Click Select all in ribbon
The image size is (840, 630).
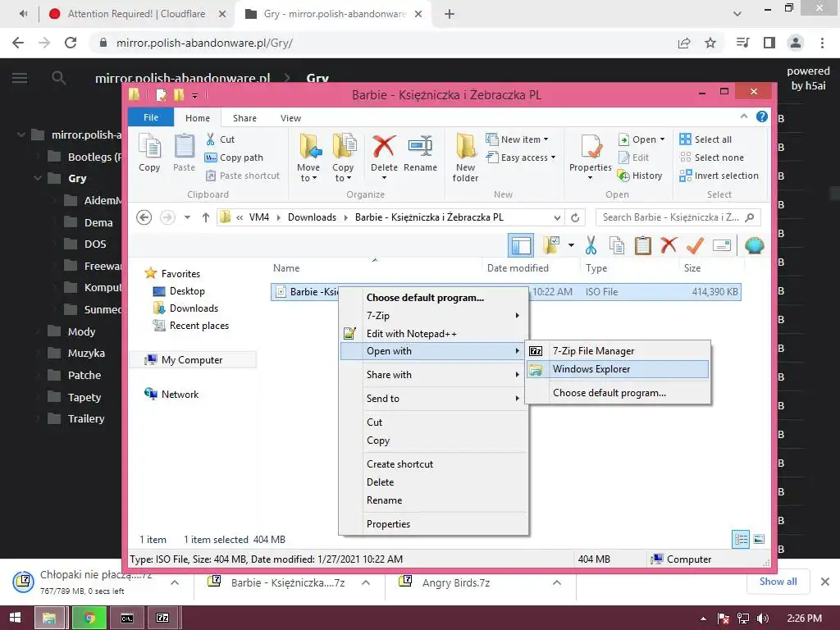[705, 139]
